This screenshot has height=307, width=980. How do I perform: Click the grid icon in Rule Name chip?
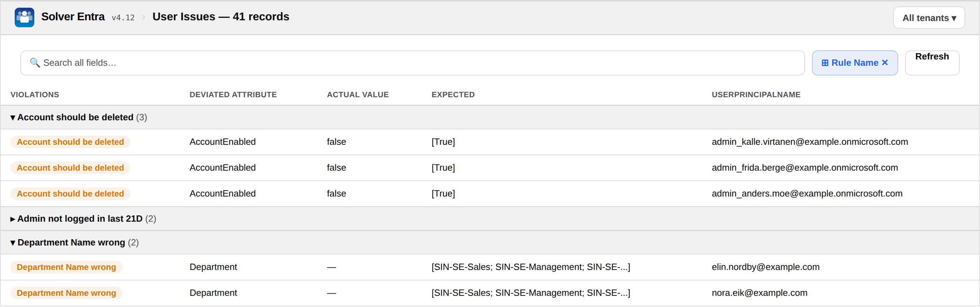[825, 63]
